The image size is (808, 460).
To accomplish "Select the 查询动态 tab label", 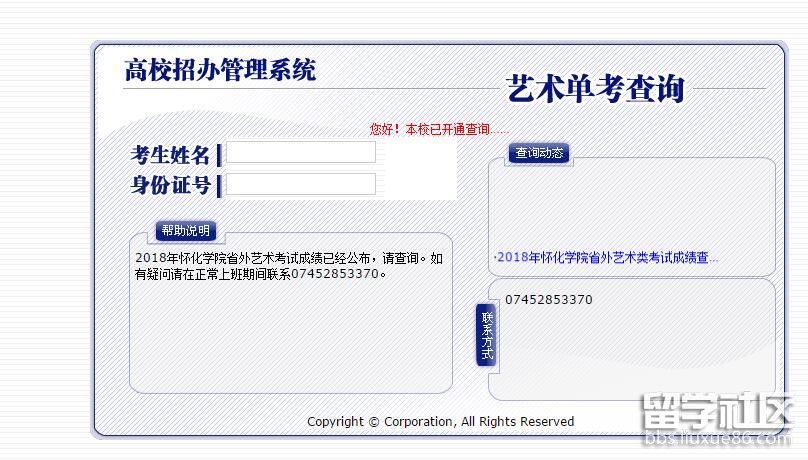I will [539, 153].
